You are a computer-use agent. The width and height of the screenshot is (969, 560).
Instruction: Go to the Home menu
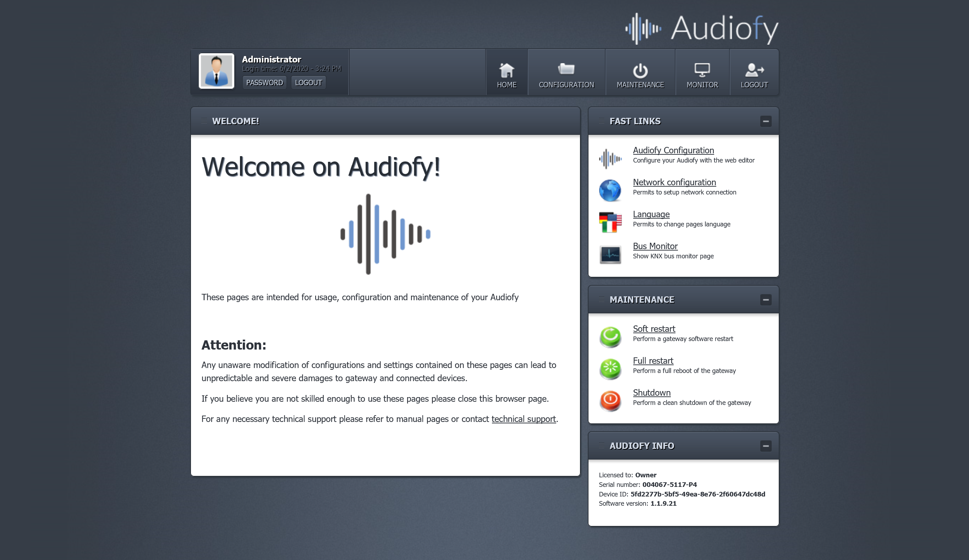(x=507, y=75)
